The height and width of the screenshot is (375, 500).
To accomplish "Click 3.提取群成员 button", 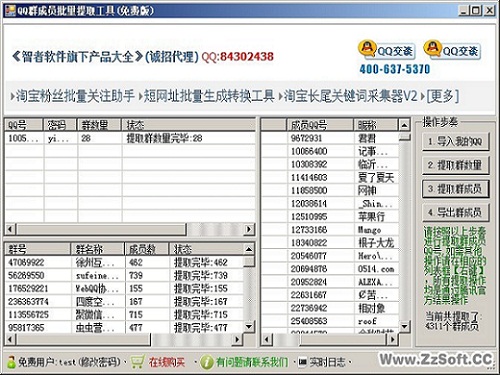I will (x=456, y=189).
